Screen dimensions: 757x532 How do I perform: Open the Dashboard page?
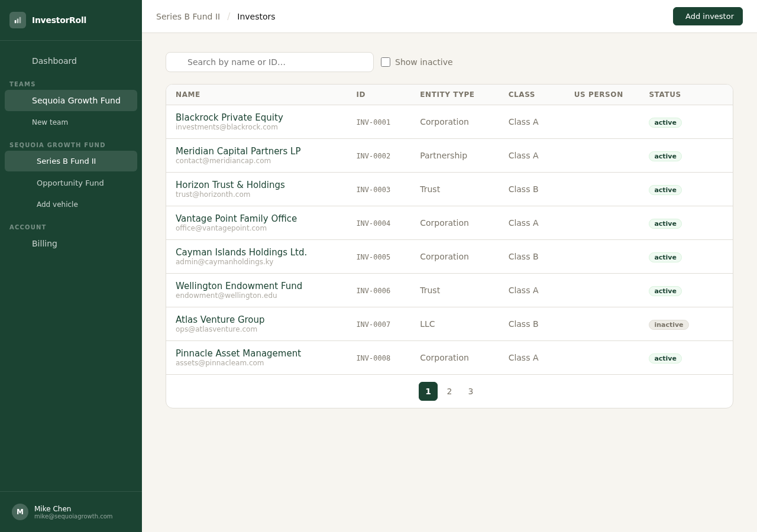coord(54,61)
